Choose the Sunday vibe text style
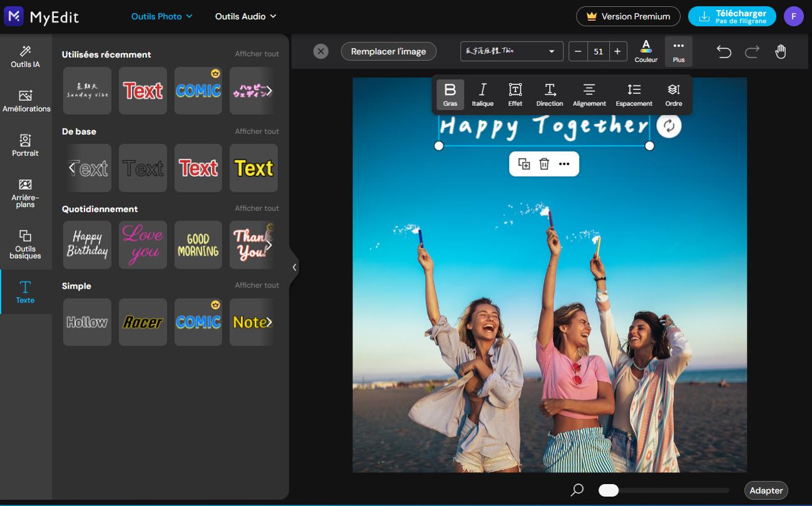Viewport: 812px width, 506px height. pyautogui.click(x=88, y=91)
